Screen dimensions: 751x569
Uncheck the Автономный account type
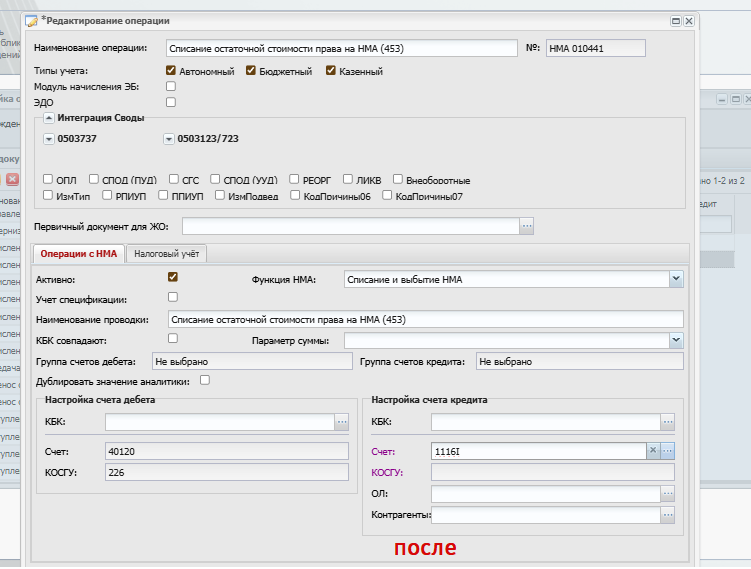171,70
